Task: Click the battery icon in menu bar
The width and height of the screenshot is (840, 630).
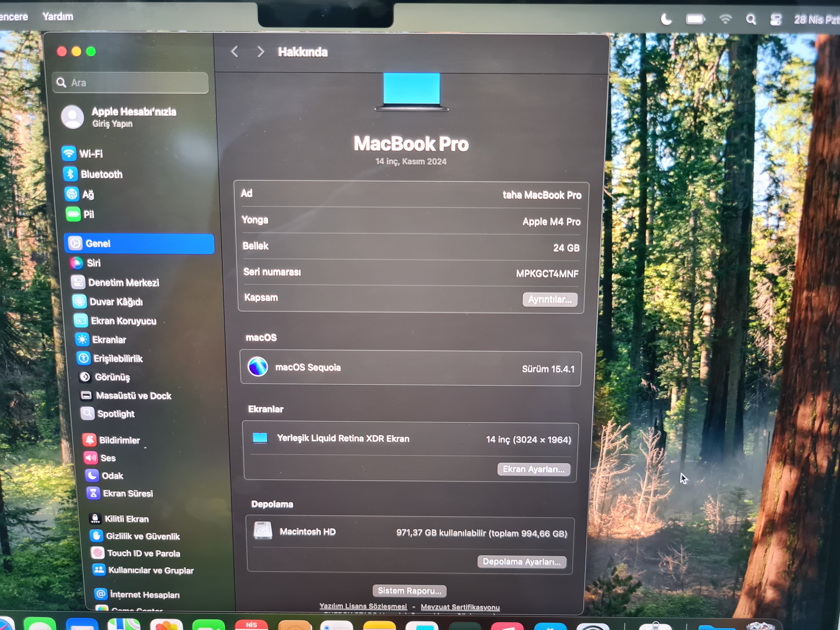Action: (x=695, y=19)
